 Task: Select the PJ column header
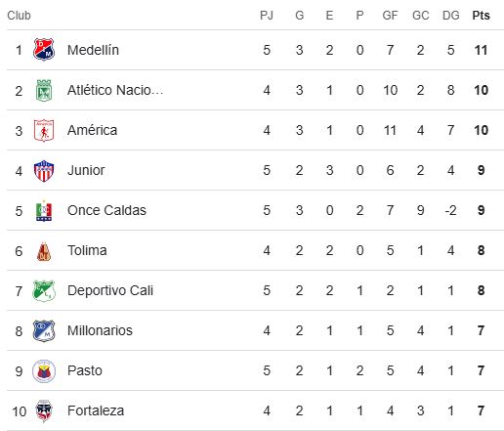point(267,16)
